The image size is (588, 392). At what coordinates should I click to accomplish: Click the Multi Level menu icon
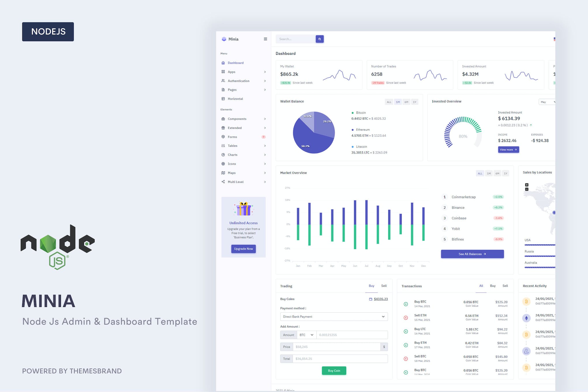point(224,181)
